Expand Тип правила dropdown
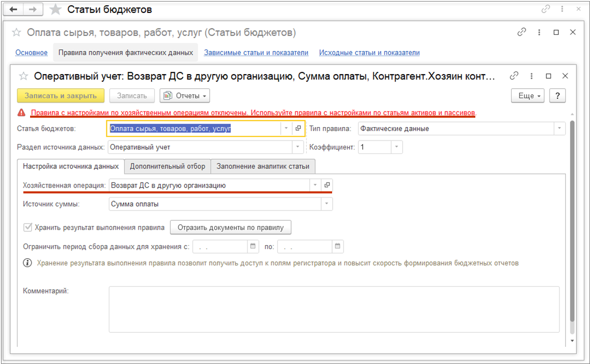Image resolution: width=590 pixels, height=364 pixels. [559, 128]
